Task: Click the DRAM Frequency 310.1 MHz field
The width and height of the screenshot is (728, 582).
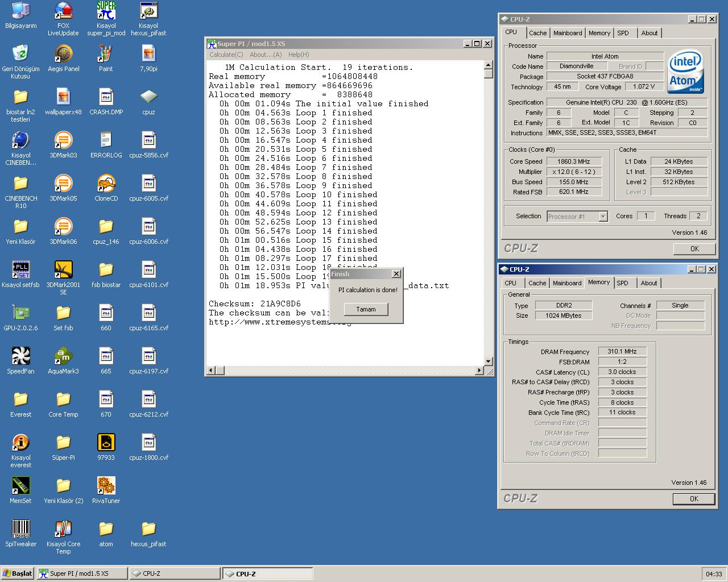Action: pos(622,351)
